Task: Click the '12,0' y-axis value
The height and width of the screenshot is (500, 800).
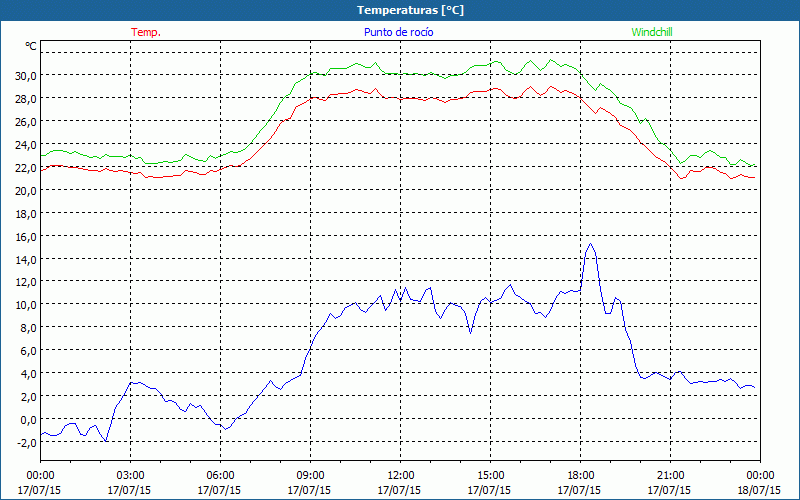Action: click(x=26, y=282)
